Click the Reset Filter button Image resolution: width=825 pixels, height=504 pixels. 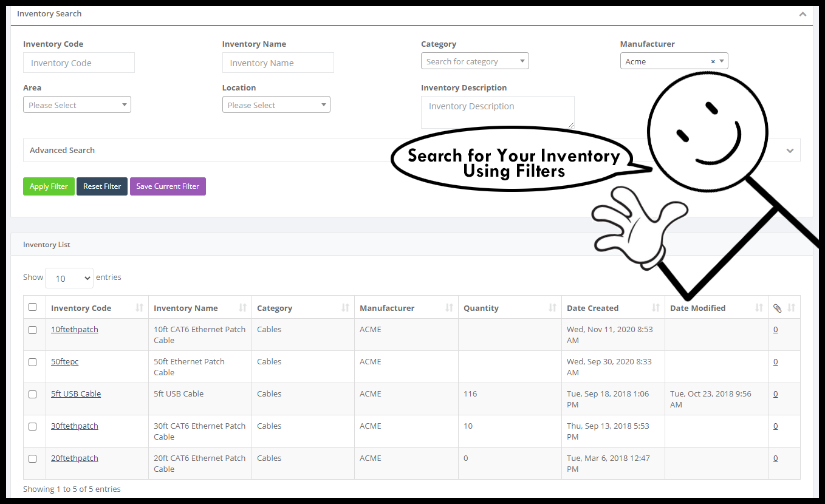tap(102, 186)
